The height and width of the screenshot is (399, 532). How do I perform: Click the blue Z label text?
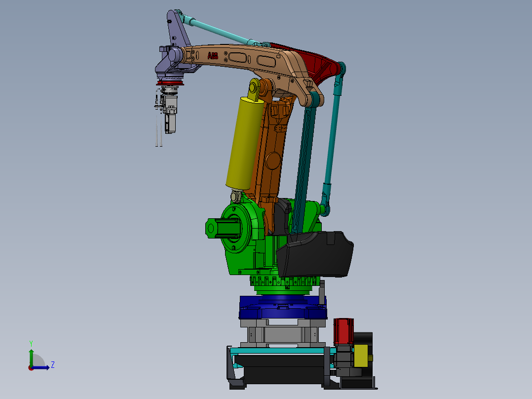coord(53,365)
